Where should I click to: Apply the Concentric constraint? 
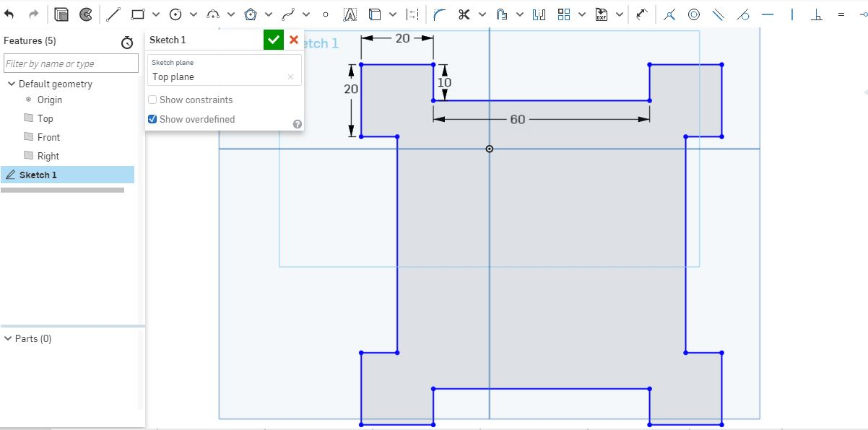point(694,14)
